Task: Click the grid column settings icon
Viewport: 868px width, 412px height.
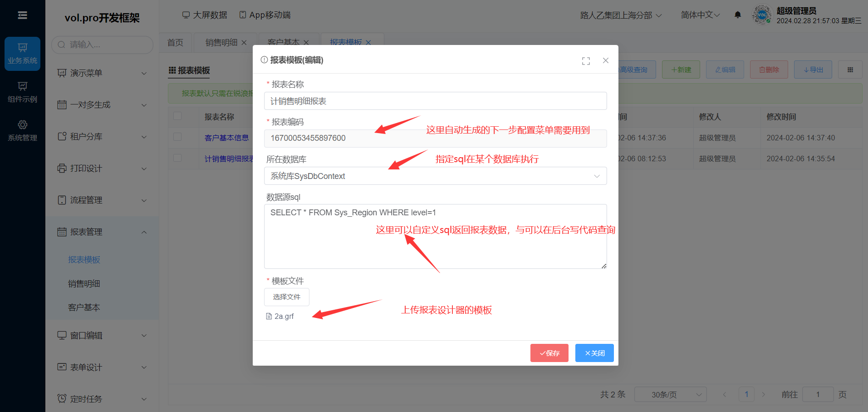Action: (850, 69)
